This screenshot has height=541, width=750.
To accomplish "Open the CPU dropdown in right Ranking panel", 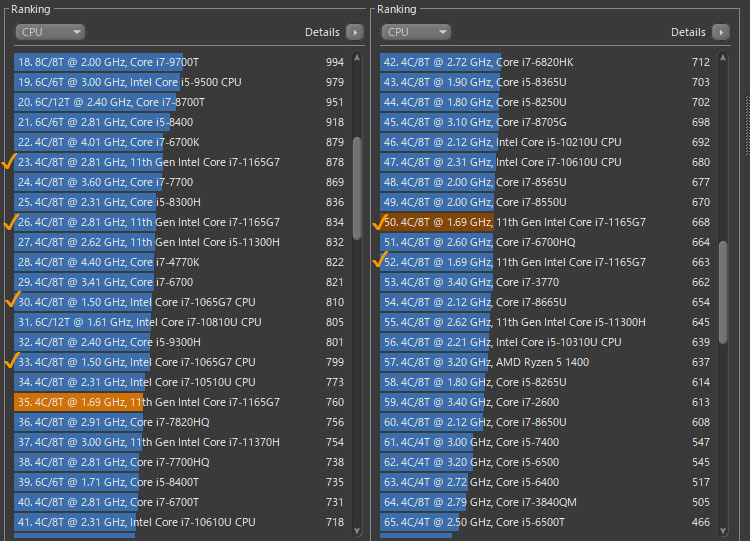I will [416, 32].
